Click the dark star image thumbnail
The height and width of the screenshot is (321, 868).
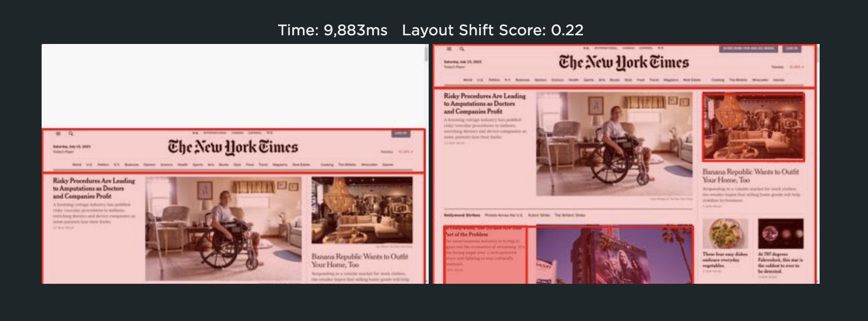point(780,233)
